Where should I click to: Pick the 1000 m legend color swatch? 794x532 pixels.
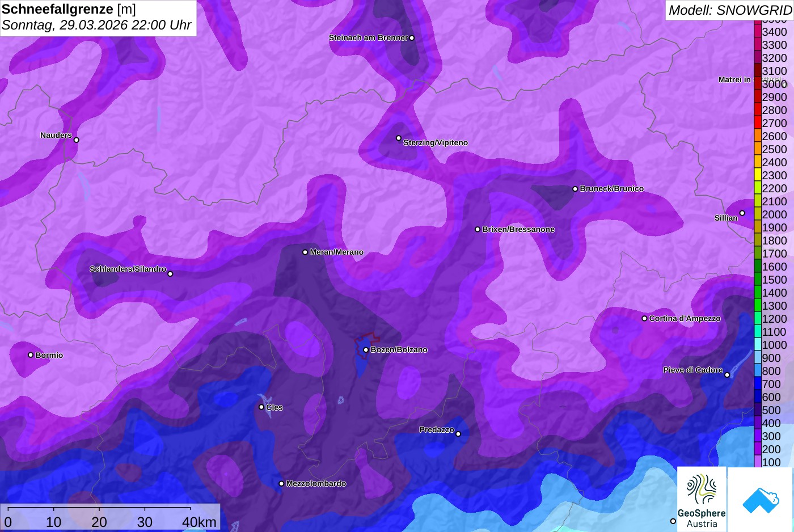(x=757, y=345)
